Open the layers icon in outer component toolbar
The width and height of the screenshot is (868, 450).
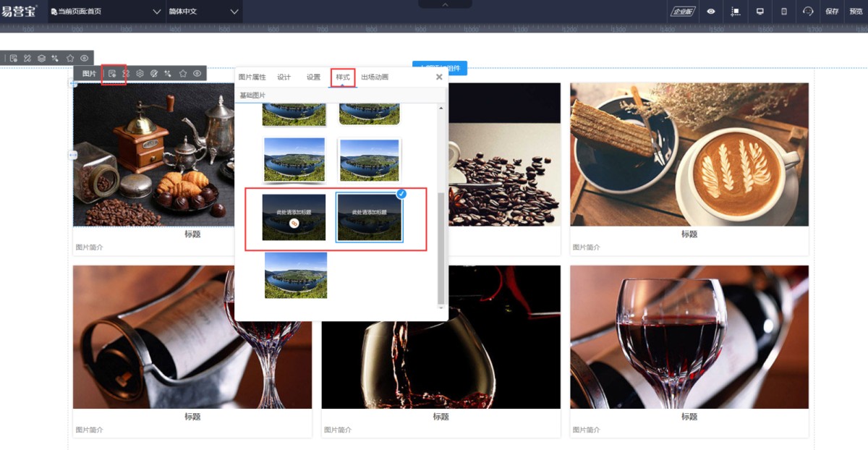click(x=41, y=58)
